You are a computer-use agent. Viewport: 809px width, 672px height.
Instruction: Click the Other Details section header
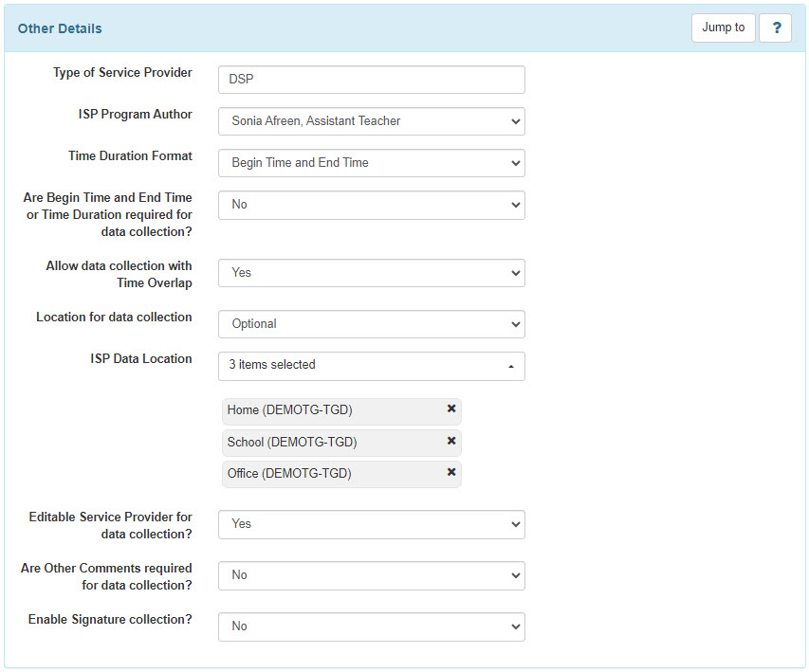pos(60,28)
